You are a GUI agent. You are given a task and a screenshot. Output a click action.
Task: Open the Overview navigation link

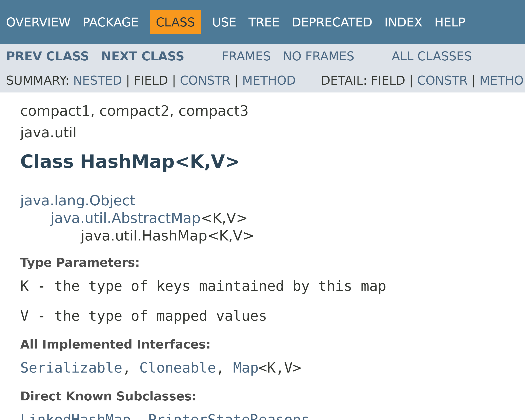[x=38, y=22]
